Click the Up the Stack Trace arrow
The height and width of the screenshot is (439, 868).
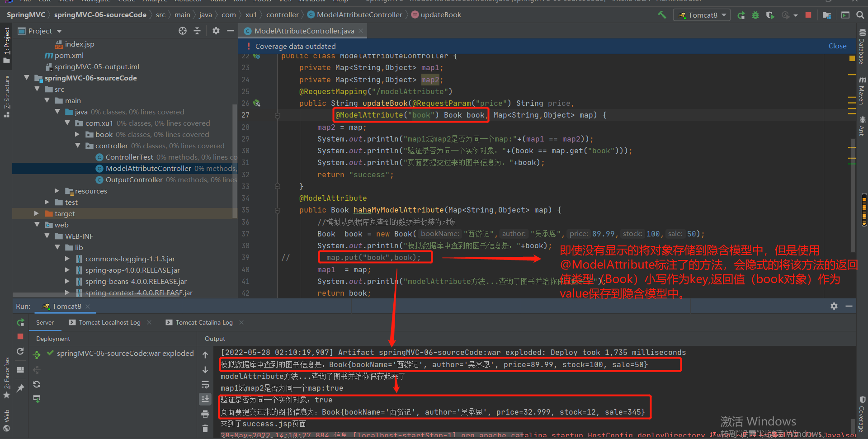(x=205, y=355)
